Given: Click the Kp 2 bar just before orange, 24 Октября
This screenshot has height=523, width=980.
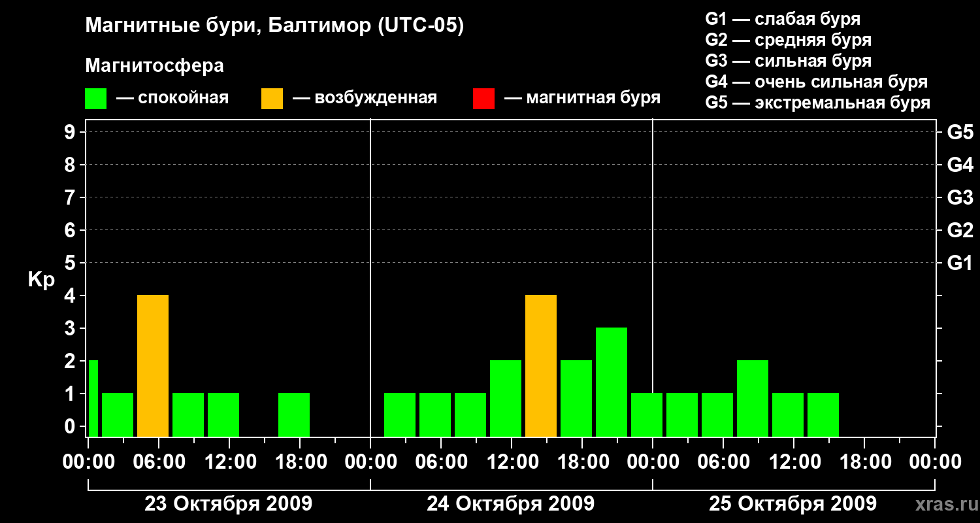Looking at the screenshot, I should (x=506, y=398).
